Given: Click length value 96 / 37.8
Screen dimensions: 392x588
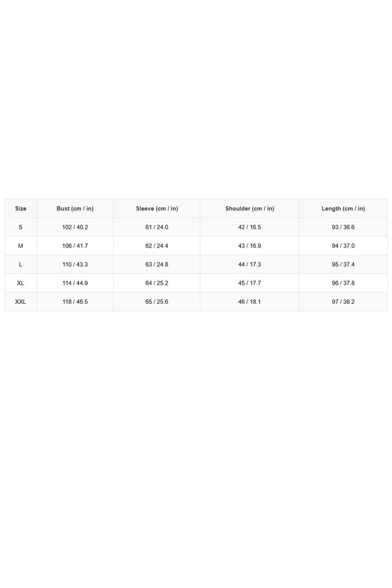Looking at the screenshot, I should [x=343, y=283].
